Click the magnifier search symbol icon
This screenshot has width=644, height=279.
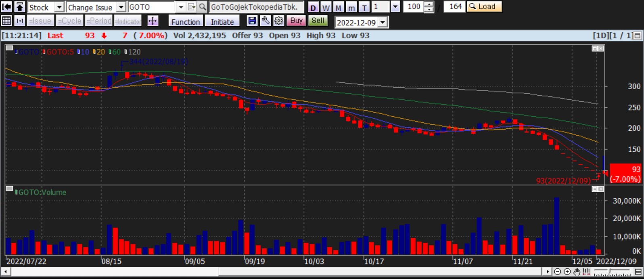(x=202, y=7)
